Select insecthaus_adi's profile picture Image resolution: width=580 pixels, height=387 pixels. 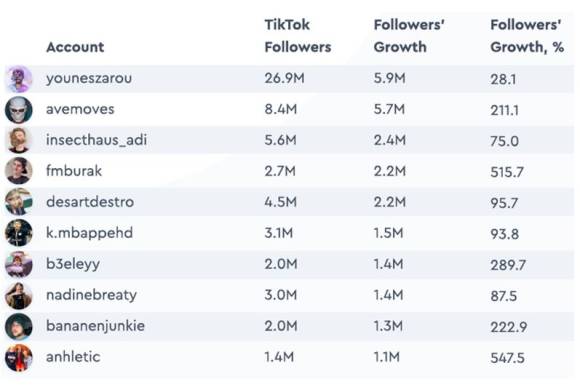[19, 141]
